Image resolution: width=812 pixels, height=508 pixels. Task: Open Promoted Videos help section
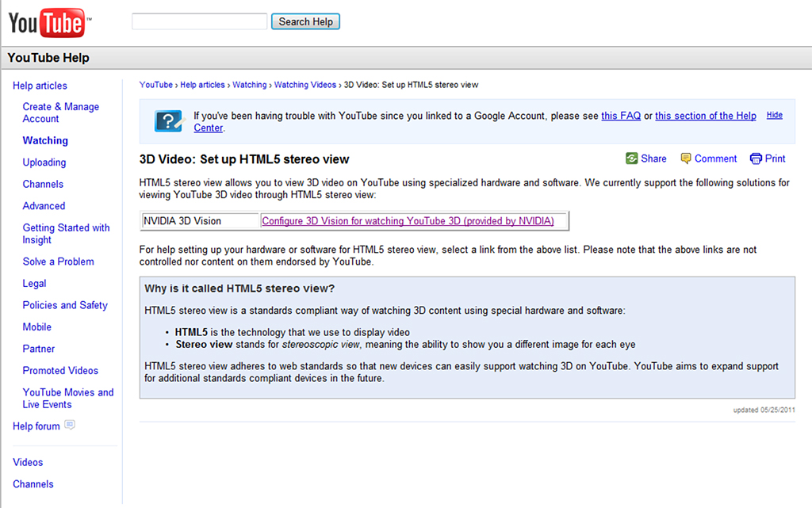click(x=60, y=370)
